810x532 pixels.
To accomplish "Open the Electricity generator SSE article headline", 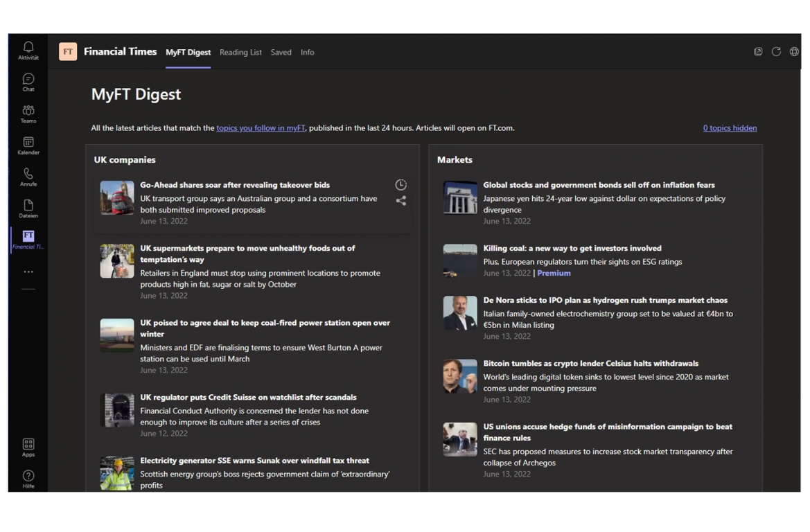I will [x=255, y=461].
